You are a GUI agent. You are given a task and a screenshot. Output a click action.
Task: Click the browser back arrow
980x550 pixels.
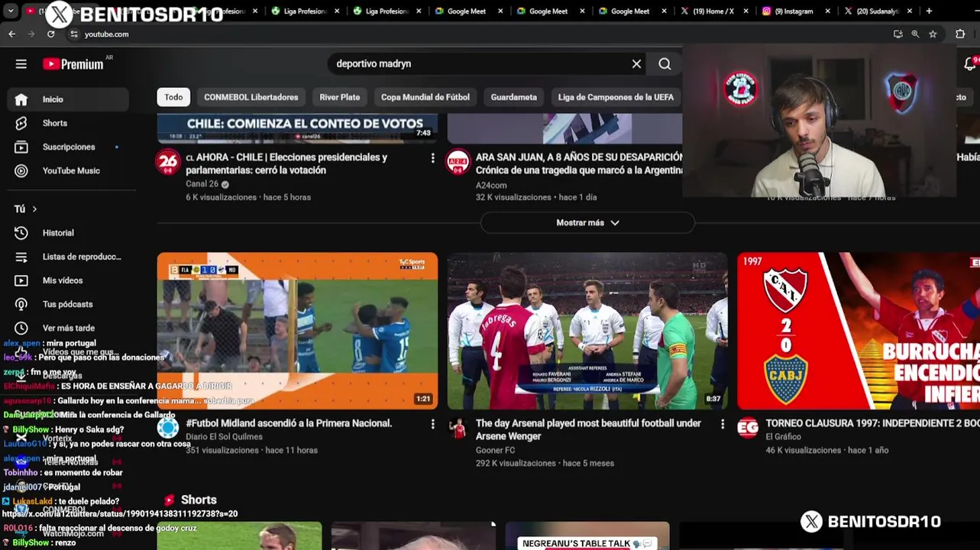11,34
